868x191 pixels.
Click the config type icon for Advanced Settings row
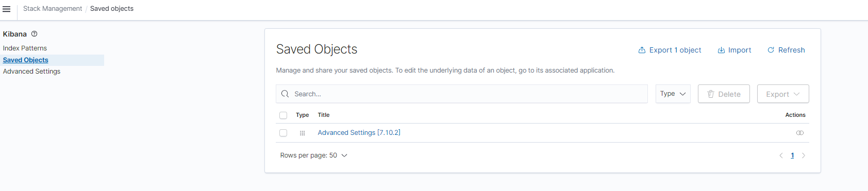pos(303,133)
